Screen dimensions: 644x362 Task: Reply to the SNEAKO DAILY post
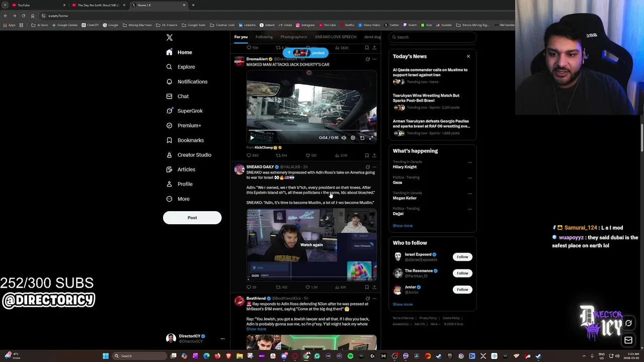click(x=251, y=287)
